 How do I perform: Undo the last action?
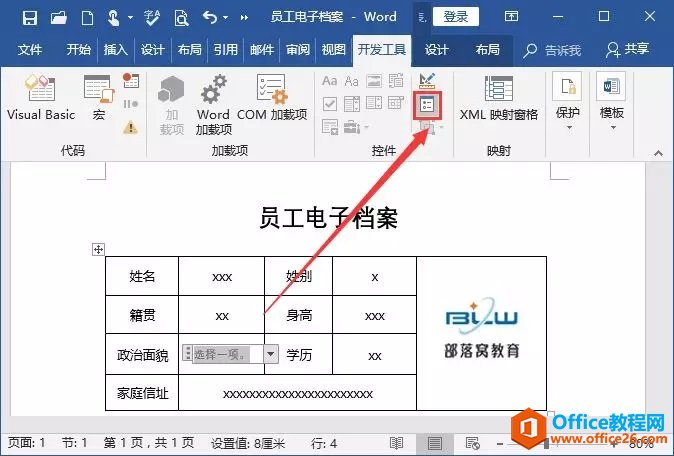[210, 18]
